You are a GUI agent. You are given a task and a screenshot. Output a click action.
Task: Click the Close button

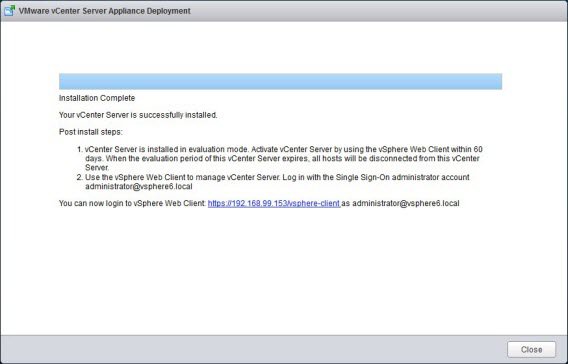[531, 350]
